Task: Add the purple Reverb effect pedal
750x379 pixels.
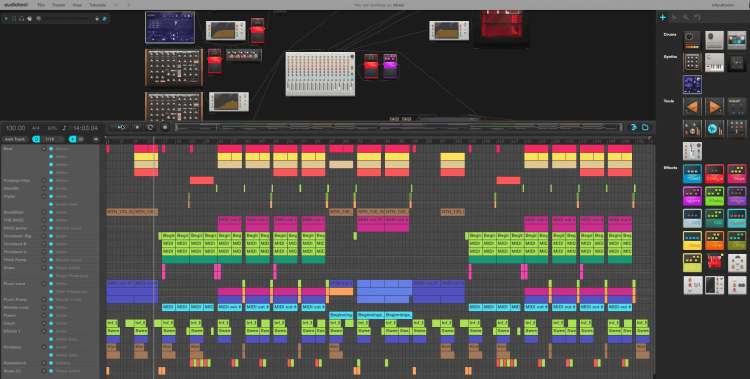Action: point(692,196)
